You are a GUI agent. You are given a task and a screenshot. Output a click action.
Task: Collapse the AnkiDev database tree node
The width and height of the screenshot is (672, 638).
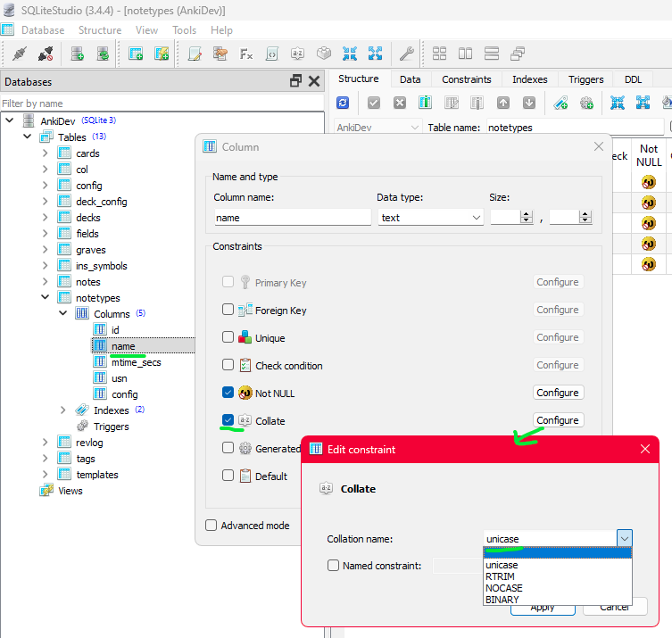10,120
